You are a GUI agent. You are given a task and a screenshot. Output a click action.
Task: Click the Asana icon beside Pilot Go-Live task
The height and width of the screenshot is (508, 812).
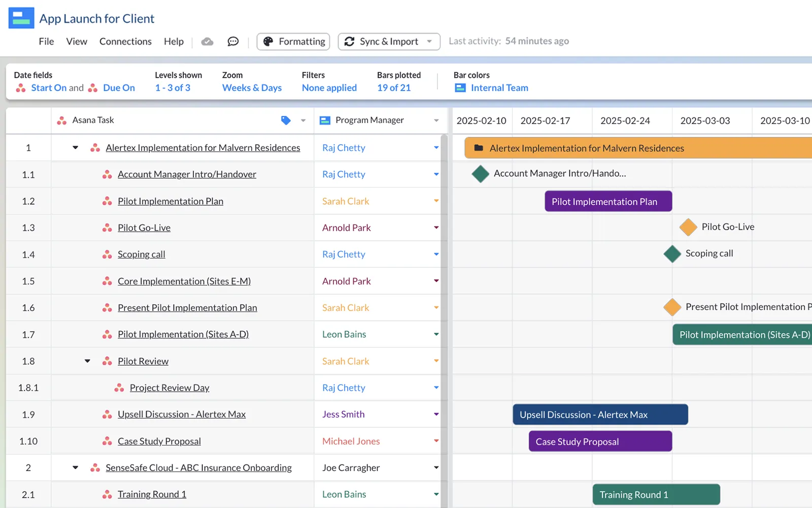tap(107, 228)
